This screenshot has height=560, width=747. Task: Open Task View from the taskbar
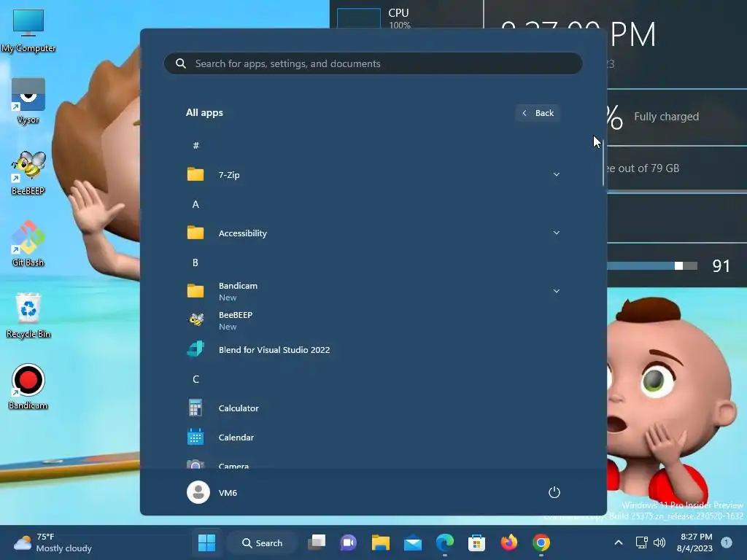[317, 542]
